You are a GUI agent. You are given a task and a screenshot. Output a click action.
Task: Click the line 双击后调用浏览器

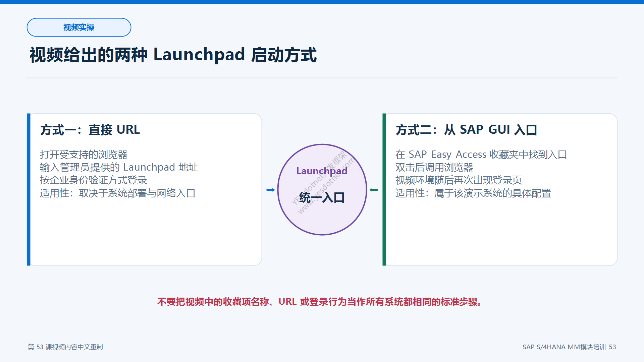coord(434,167)
